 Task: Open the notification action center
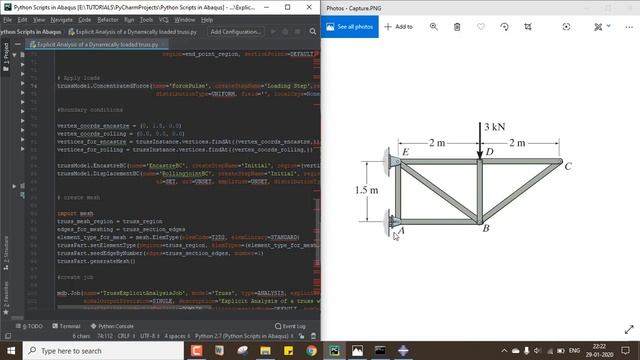[625, 351]
